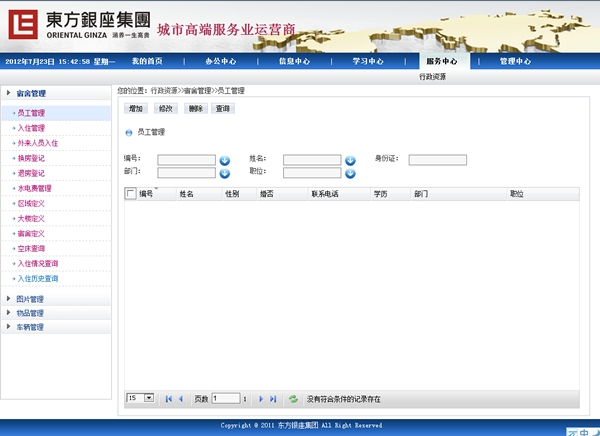Click the 职位 lookup arrow icon
This screenshot has width=600, height=436.
click(350, 174)
